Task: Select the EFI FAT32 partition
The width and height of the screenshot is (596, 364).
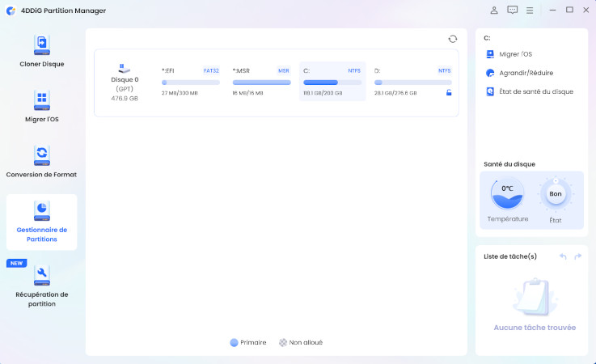Action: point(190,81)
